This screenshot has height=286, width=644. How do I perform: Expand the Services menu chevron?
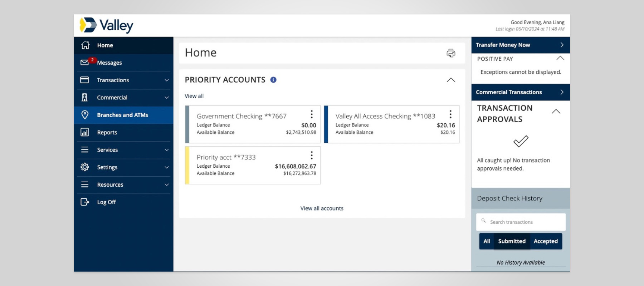(x=166, y=150)
